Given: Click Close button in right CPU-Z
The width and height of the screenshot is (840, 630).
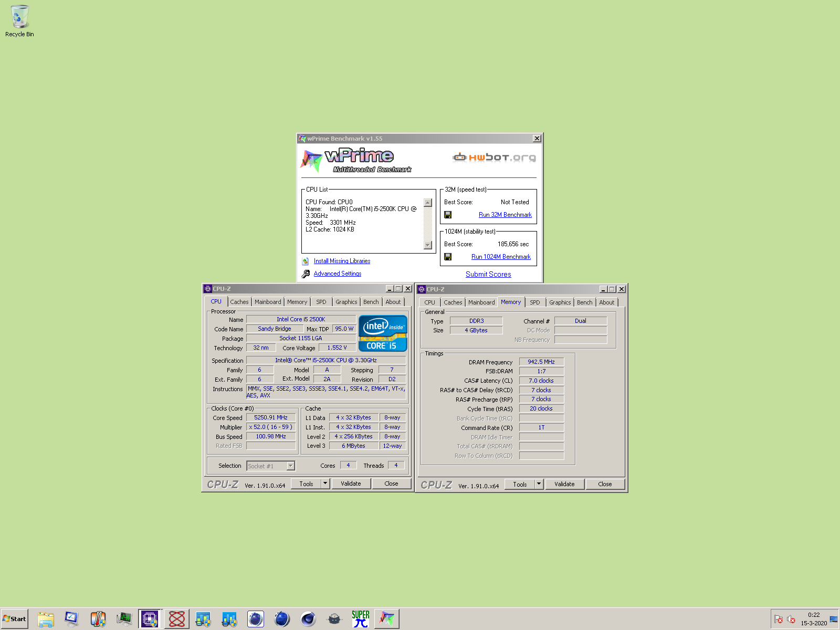Looking at the screenshot, I should 605,484.
